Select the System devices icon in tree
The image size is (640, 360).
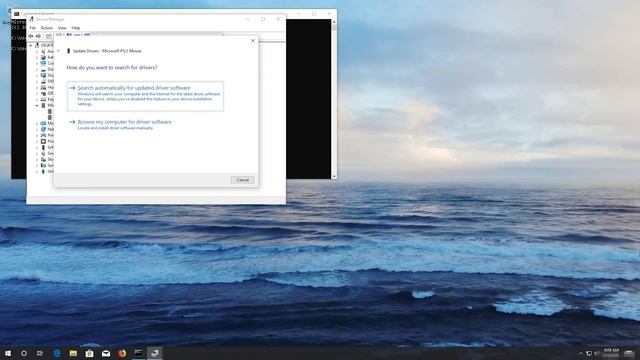tap(43, 165)
